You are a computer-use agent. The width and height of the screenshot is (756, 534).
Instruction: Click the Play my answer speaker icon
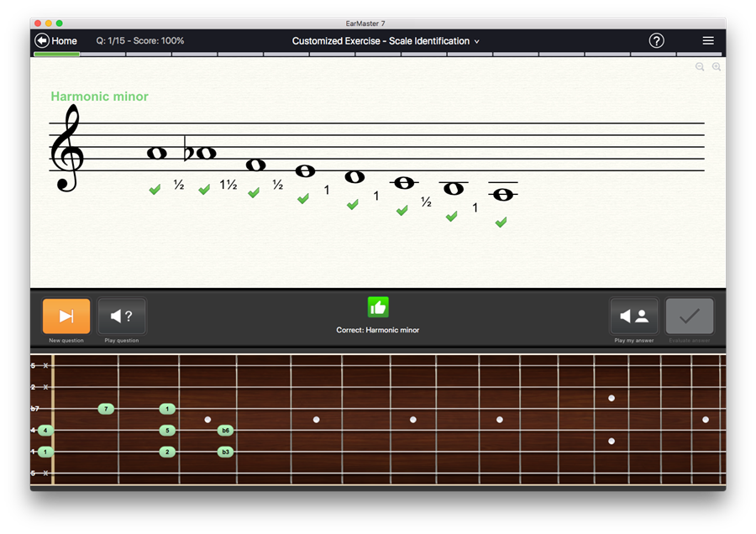coord(633,317)
